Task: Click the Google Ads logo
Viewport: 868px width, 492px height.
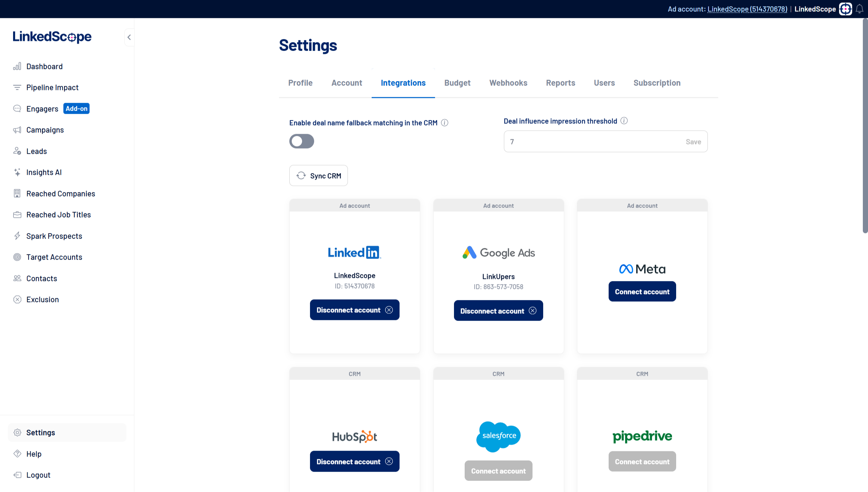Action: point(498,252)
